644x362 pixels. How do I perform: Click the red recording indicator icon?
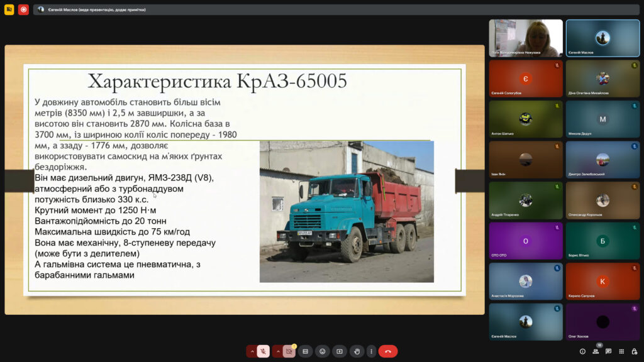23,9
